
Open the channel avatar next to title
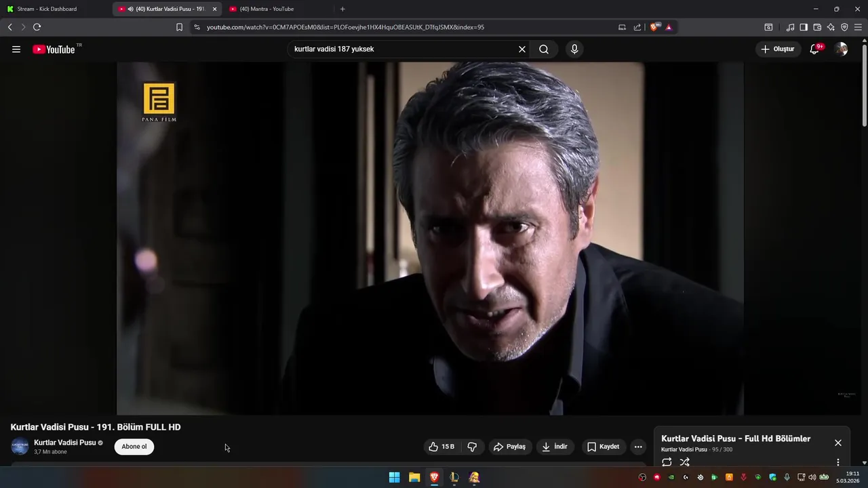(20, 447)
